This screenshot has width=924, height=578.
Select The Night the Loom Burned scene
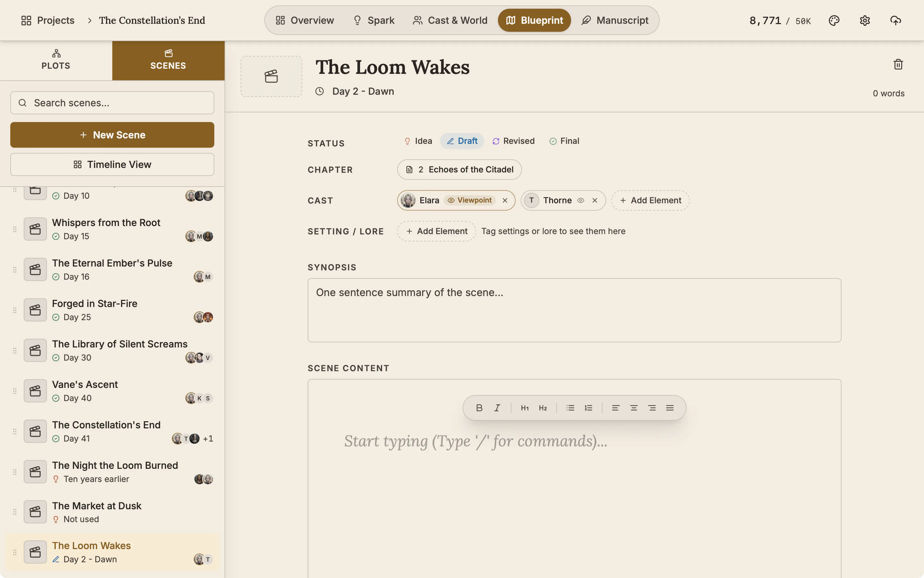pos(112,472)
